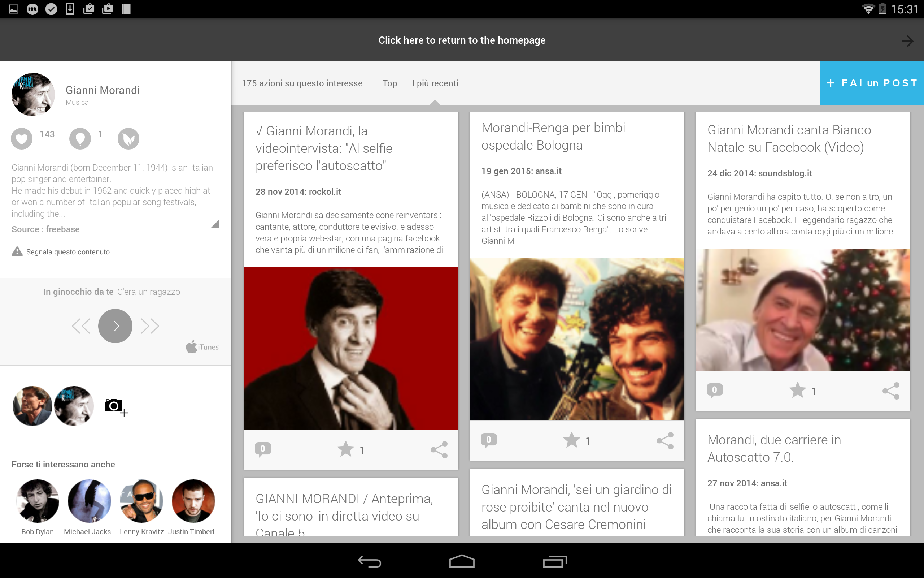Open comments on Bianco Natale card
Viewport: 924px width, 578px height.
pyautogui.click(x=715, y=390)
